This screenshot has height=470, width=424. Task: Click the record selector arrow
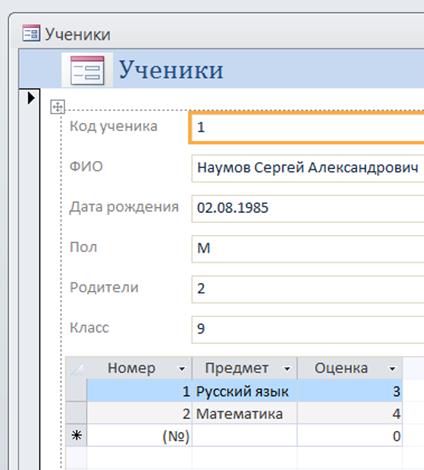point(31,98)
